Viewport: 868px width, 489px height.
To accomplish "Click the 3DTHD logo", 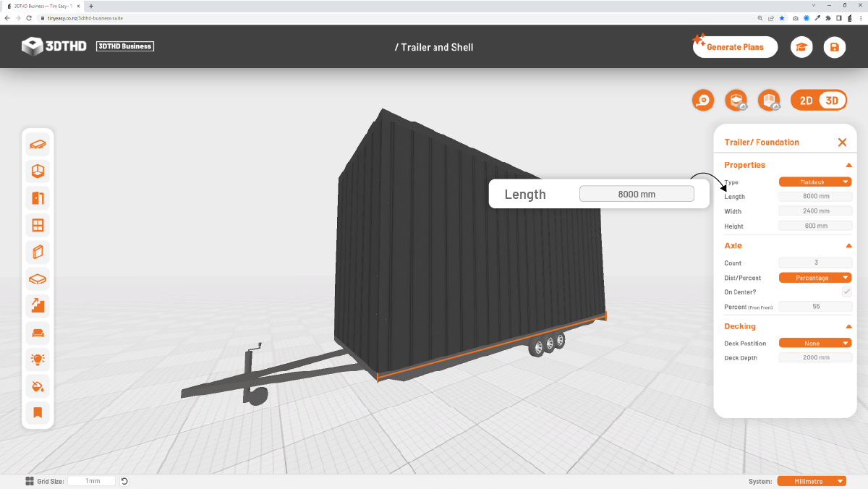I will pos(54,46).
